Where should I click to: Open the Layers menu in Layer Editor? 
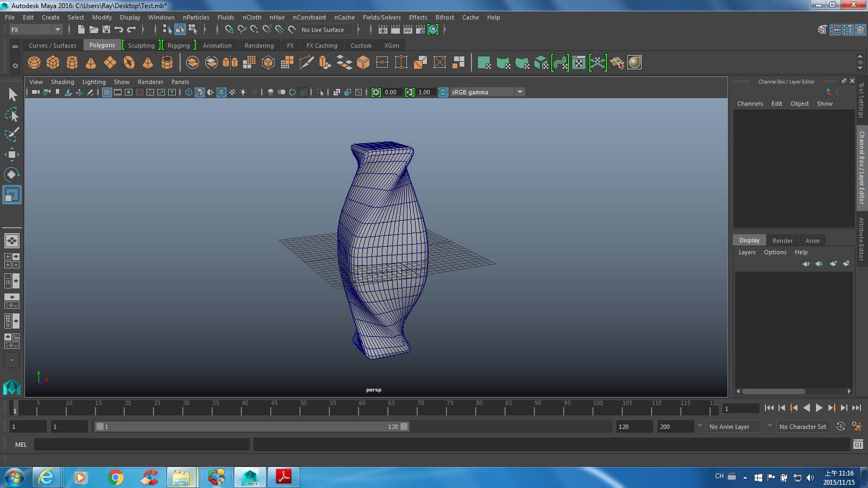(747, 252)
